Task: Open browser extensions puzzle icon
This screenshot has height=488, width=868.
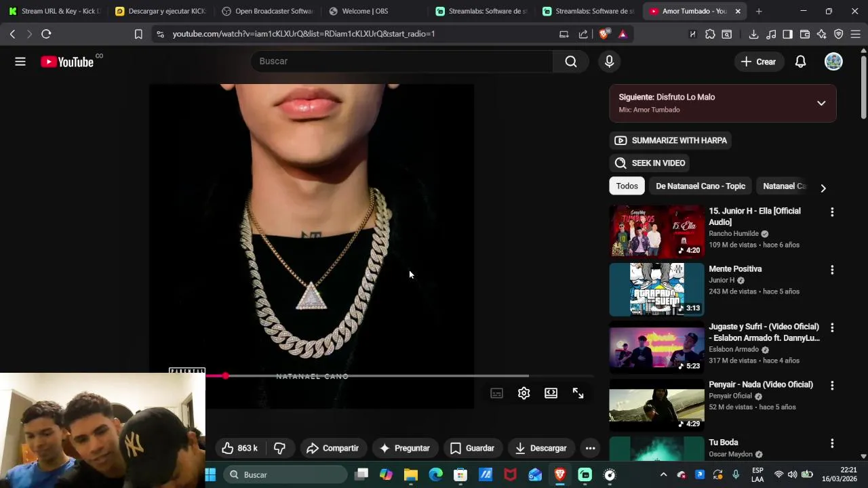Action: click(x=710, y=34)
